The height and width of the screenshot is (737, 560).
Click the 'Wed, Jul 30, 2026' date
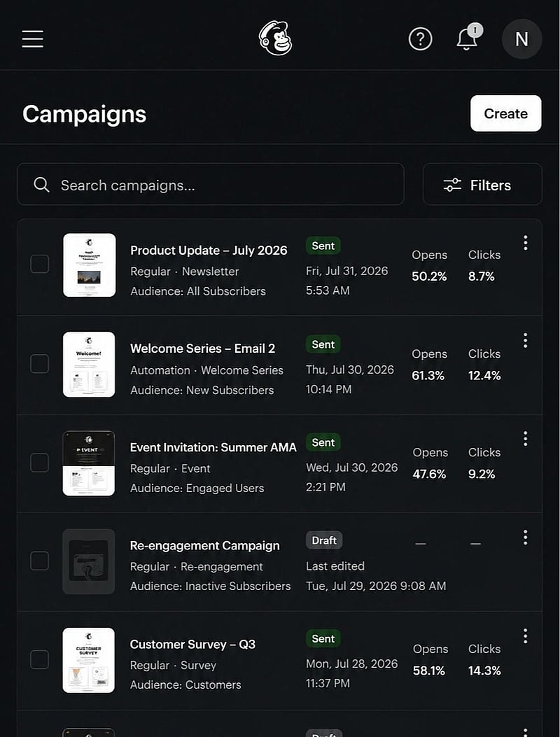point(351,468)
